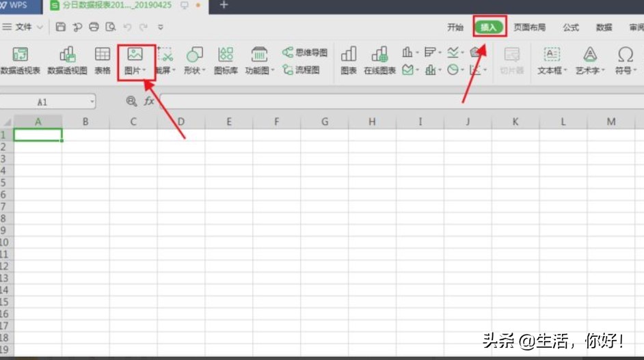Click the pie chart icon
This screenshot has height=360, width=644.
453,70
